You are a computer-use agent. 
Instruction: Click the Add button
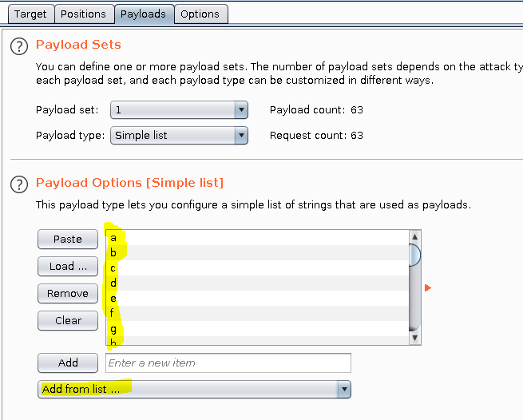[68, 363]
